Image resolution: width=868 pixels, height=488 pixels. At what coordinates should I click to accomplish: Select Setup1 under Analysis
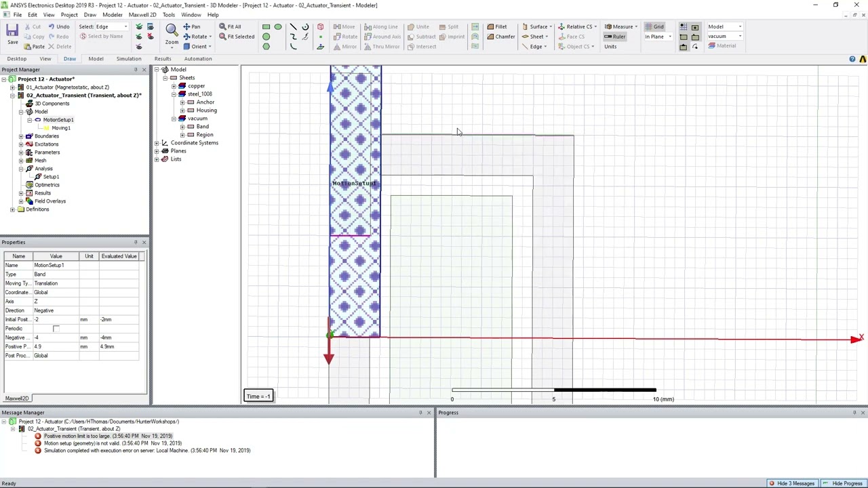(x=51, y=177)
